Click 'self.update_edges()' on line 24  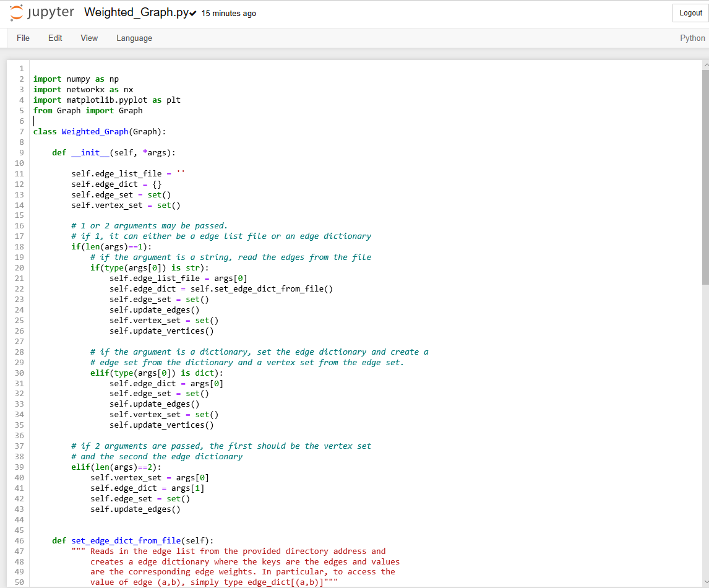point(154,310)
